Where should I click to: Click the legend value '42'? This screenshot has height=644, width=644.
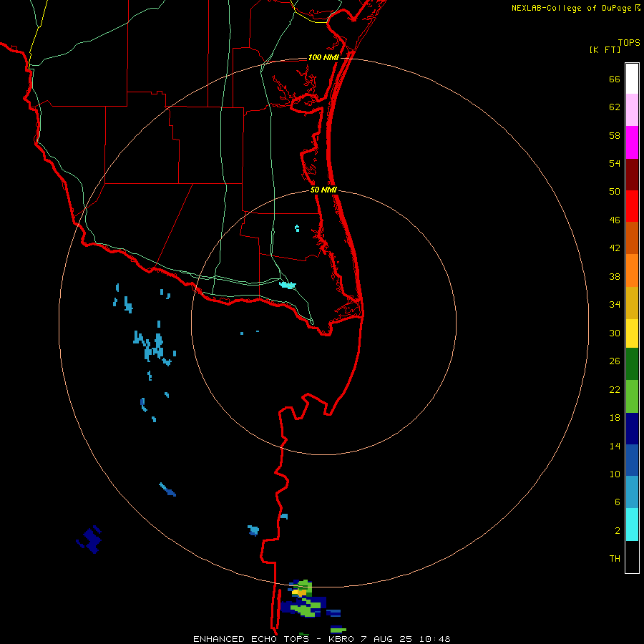615,248
